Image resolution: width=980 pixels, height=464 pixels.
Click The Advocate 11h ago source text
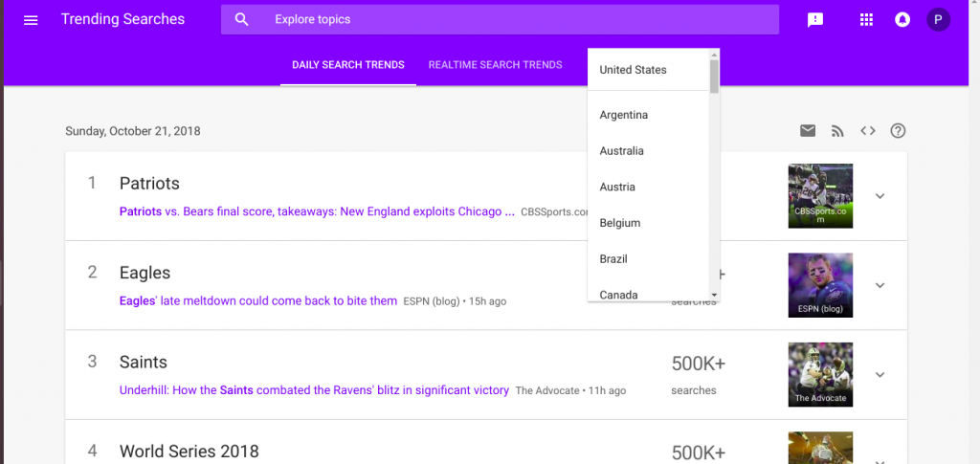click(x=570, y=391)
